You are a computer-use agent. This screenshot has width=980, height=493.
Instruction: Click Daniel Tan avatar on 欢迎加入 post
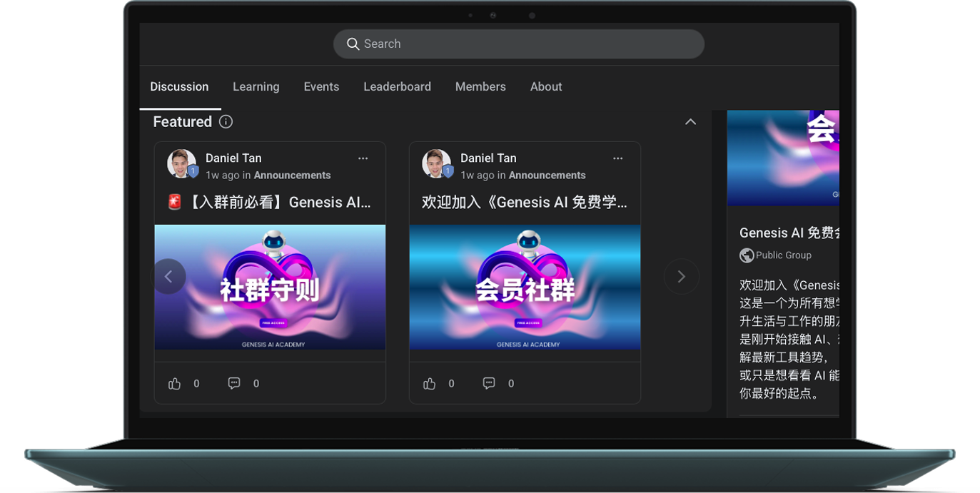pos(436,164)
